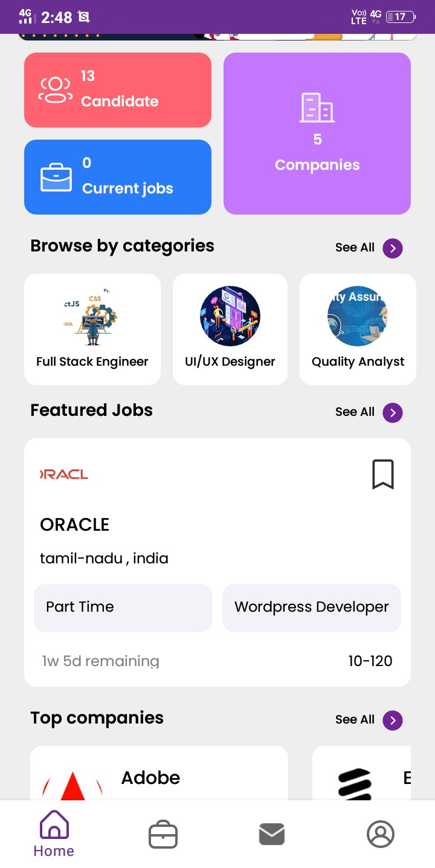Expand Top companies with arrow button

(x=393, y=720)
